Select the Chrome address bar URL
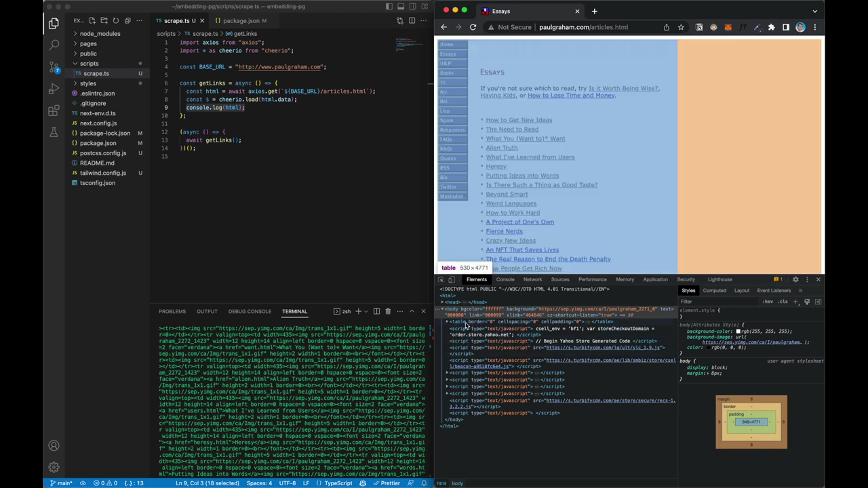 click(x=583, y=27)
